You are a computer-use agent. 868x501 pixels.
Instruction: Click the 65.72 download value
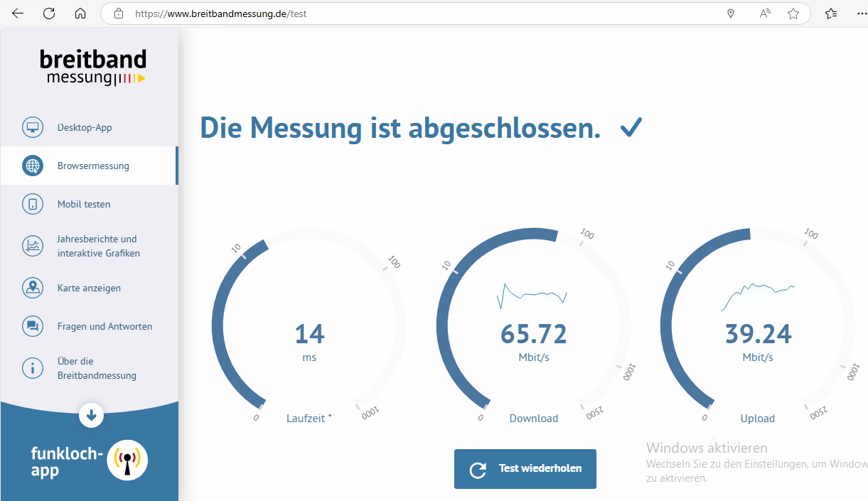[x=534, y=334]
